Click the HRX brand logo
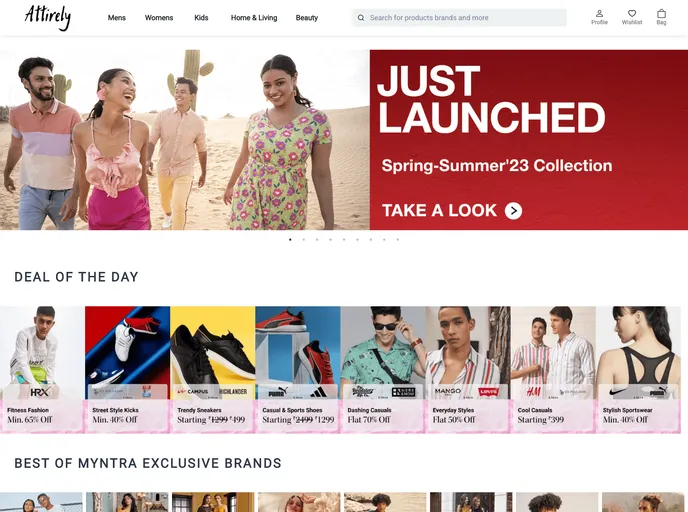688x512 pixels. pyautogui.click(x=40, y=391)
